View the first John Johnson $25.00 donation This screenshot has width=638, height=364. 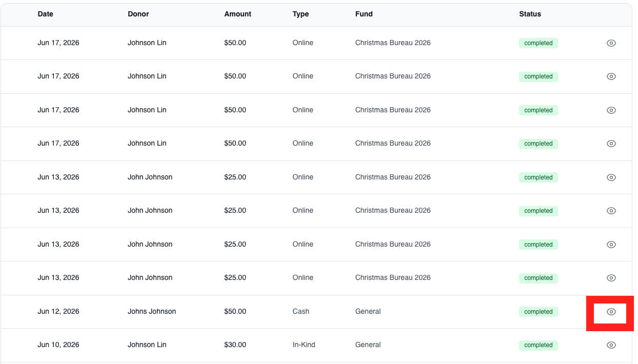point(611,177)
